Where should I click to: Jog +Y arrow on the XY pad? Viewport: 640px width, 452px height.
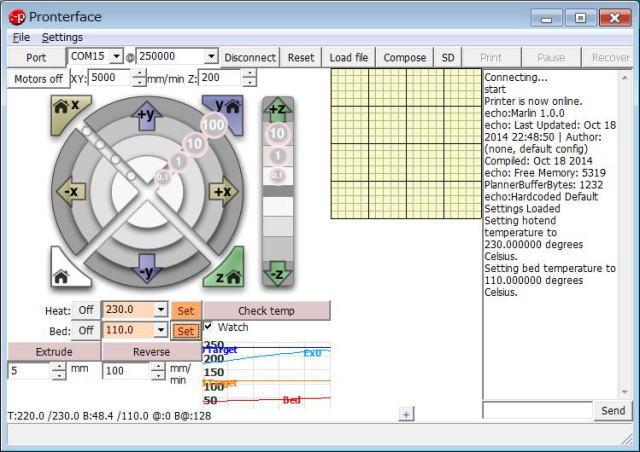(147, 115)
